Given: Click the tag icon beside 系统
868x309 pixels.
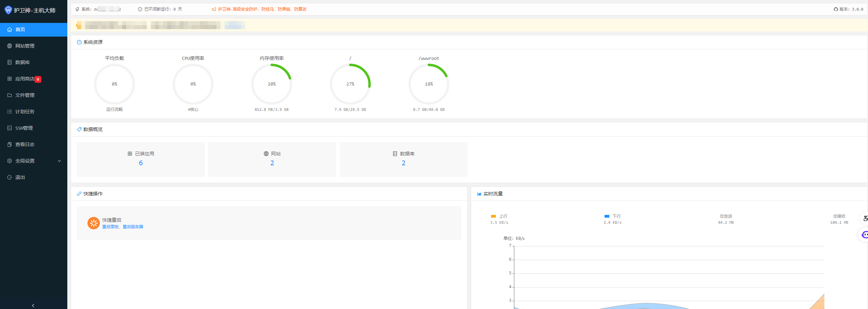Looking at the screenshot, I should click(77, 9).
